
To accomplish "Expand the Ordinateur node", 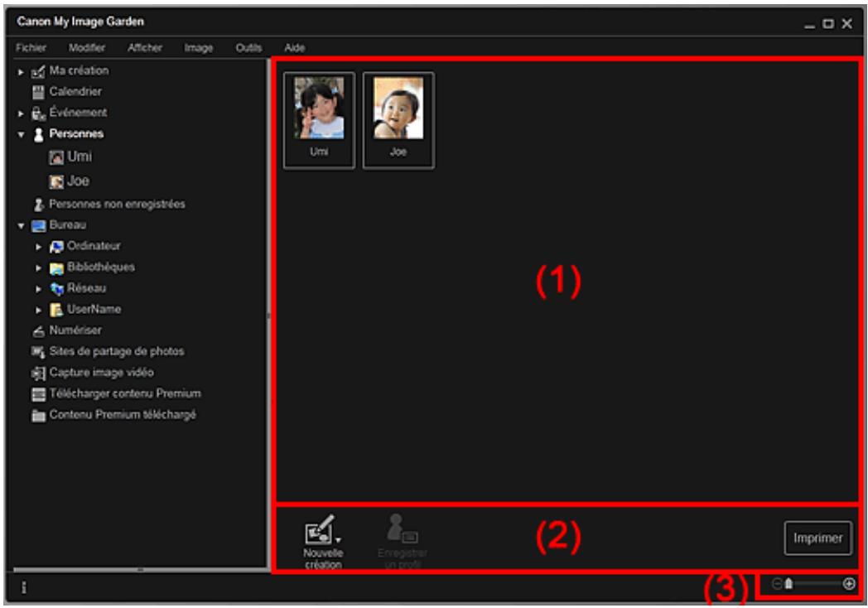I will [x=38, y=247].
